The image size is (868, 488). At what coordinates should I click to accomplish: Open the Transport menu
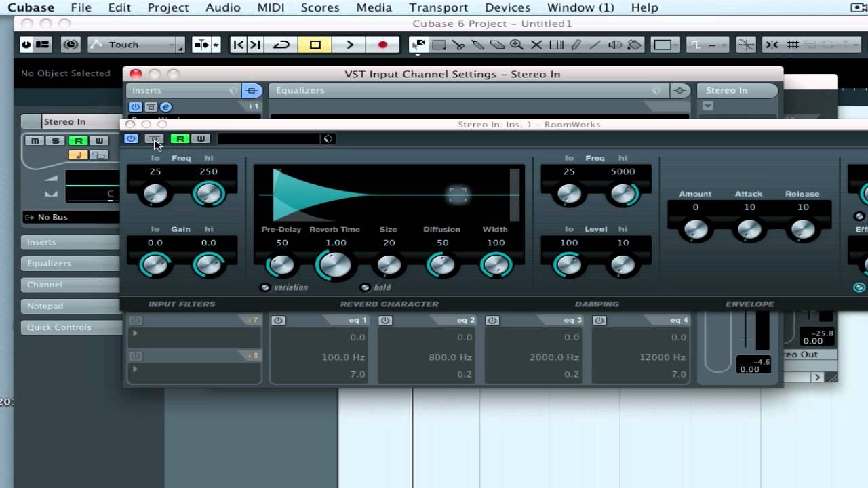[x=438, y=7]
